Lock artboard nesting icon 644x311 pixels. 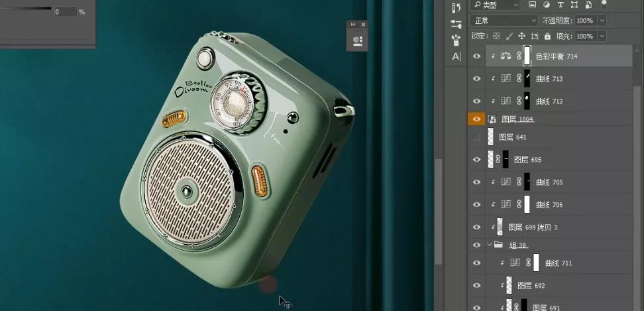click(x=535, y=36)
